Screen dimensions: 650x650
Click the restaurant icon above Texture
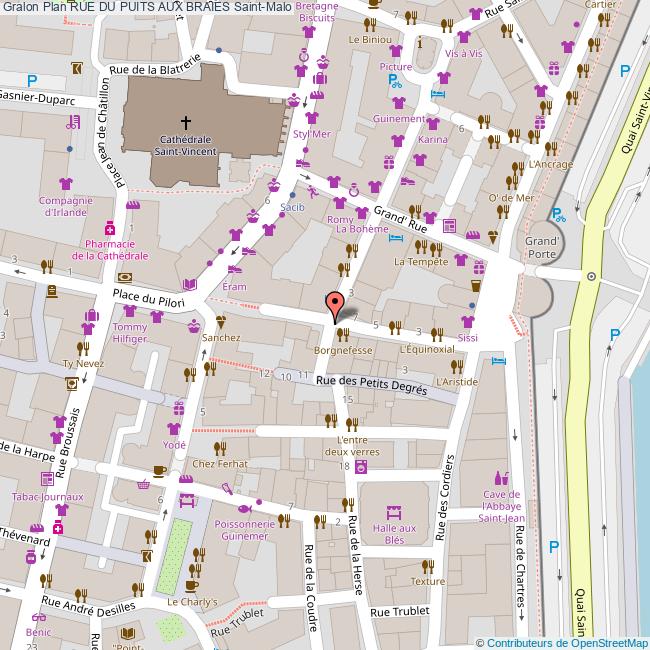pos(426,566)
